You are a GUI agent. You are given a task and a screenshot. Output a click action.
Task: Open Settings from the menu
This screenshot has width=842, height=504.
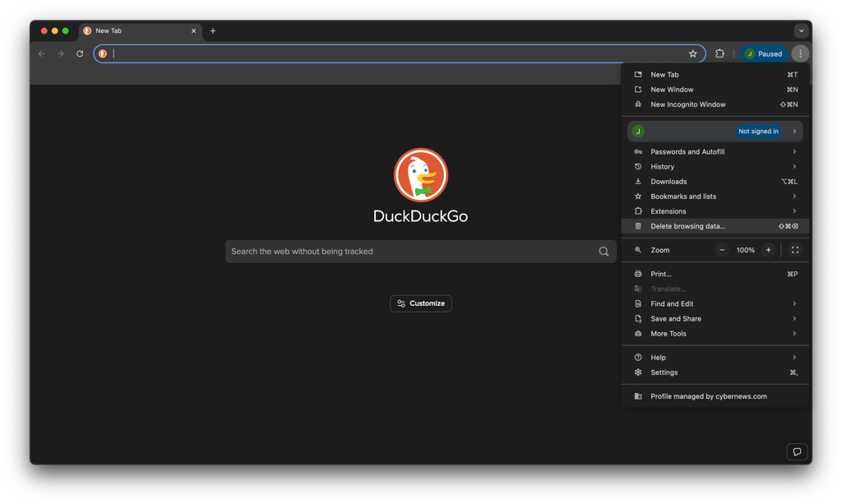click(x=715, y=372)
